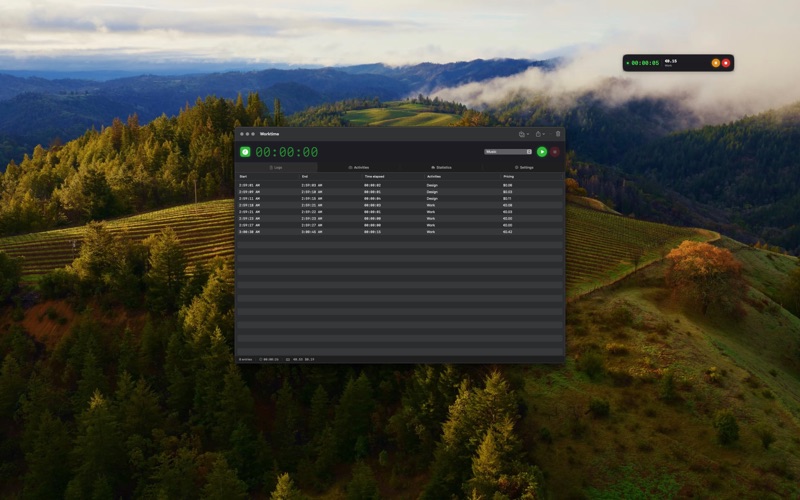Click the floating widget 00:00:05 timer

(x=645, y=63)
